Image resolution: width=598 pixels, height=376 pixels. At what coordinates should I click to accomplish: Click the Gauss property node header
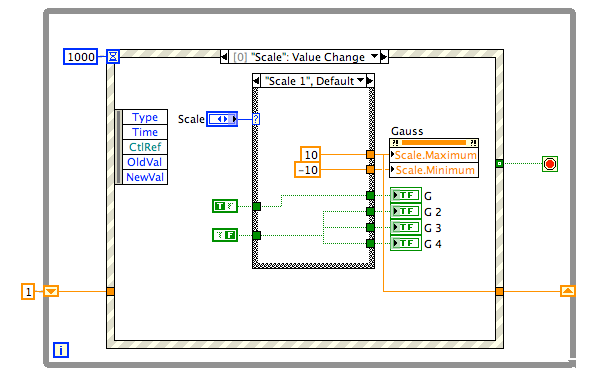pos(434,143)
